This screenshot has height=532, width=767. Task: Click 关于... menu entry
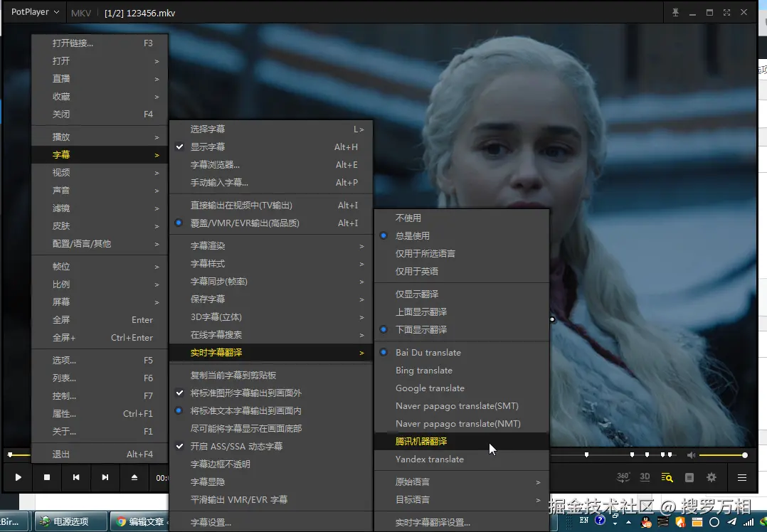(100, 431)
